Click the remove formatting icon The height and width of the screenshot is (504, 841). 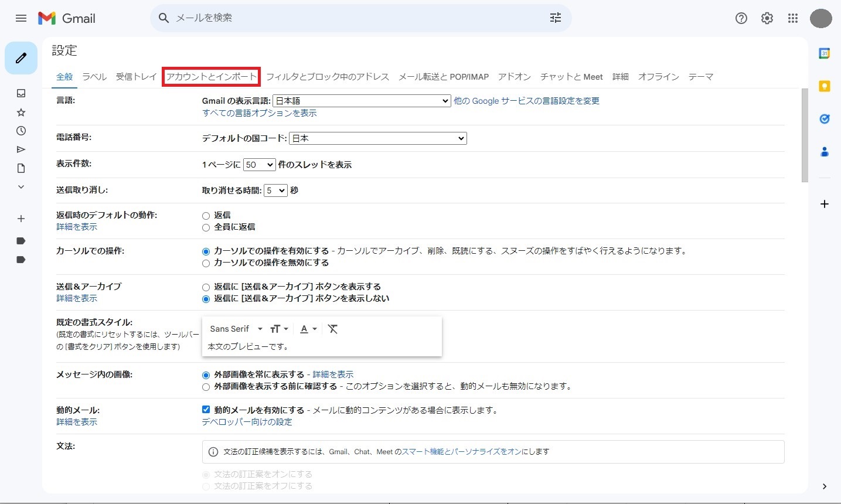pos(332,329)
